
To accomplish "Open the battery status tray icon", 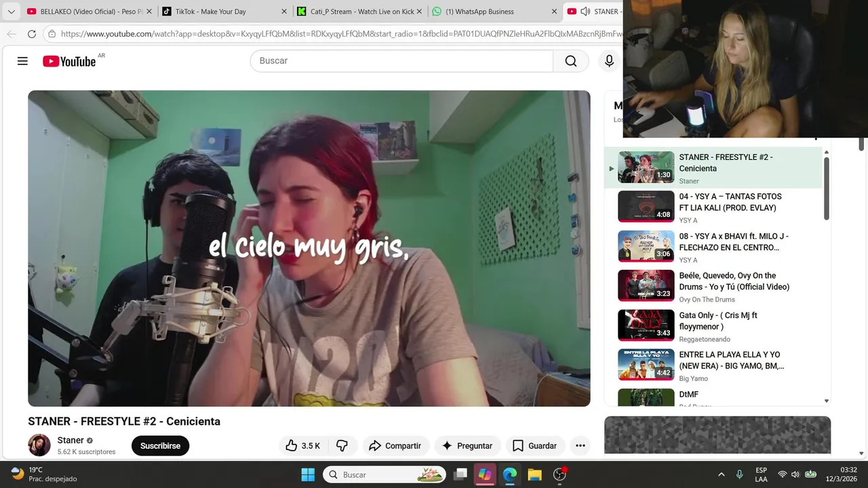I will coord(810,474).
